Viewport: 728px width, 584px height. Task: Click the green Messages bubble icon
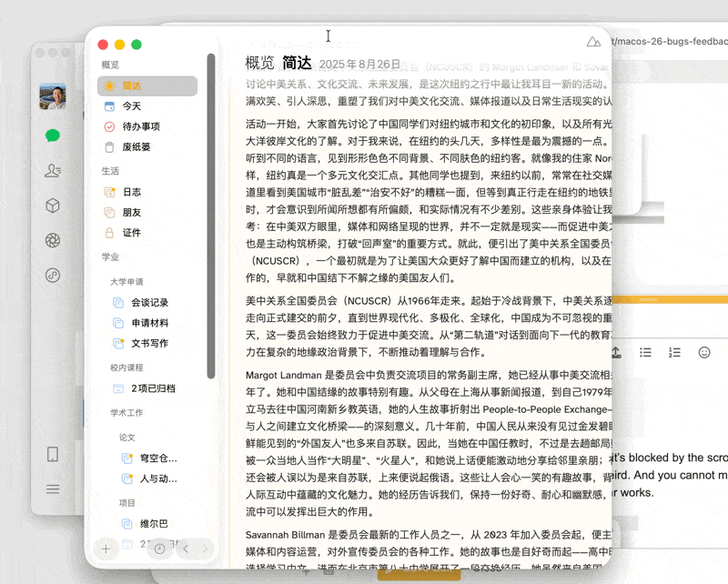coord(53,136)
